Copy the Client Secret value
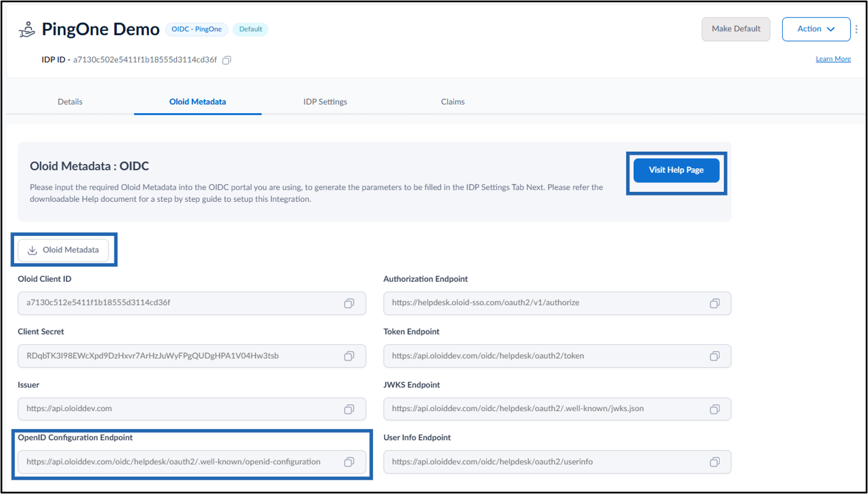The height and width of the screenshot is (494, 868). click(x=349, y=356)
